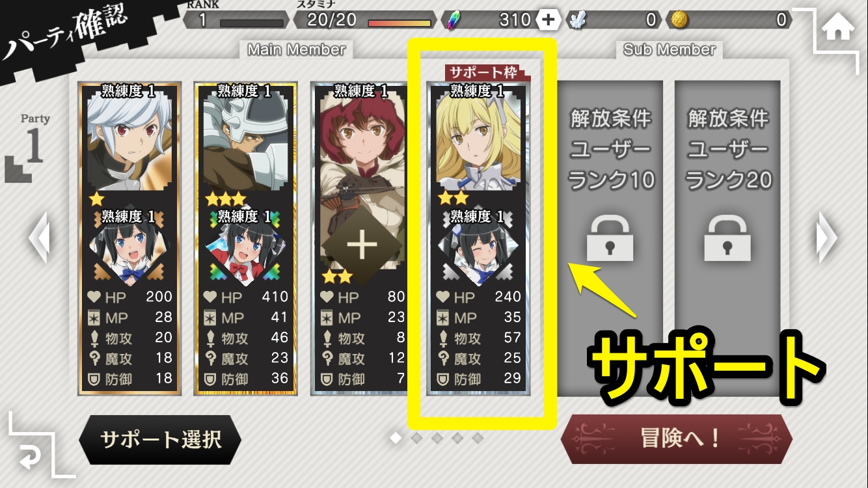868x488 pixels.
Task: Open the Main Member tab
Action: [297, 49]
